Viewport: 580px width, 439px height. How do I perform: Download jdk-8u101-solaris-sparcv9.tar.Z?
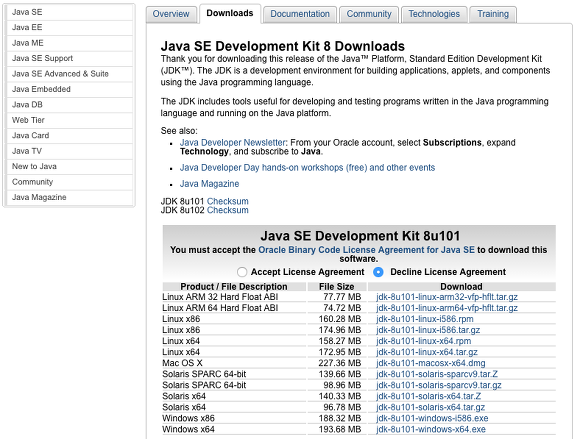tap(437, 374)
